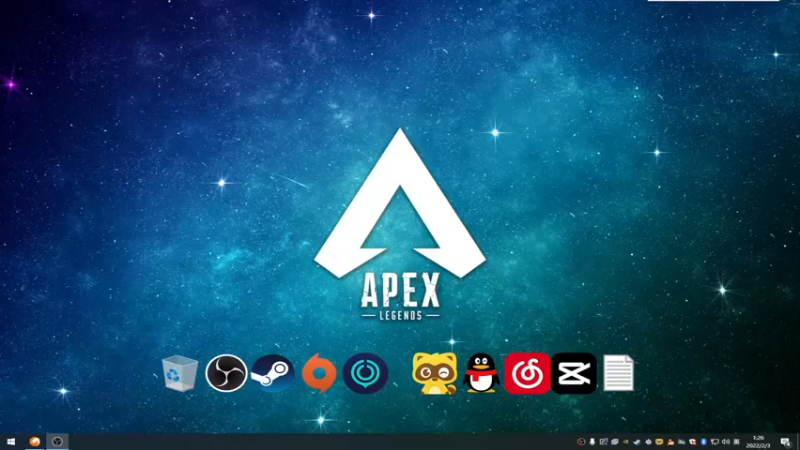Image resolution: width=800 pixels, height=450 pixels.
Task: Open the clock showing 2022/2/3
Action: pos(758,442)
